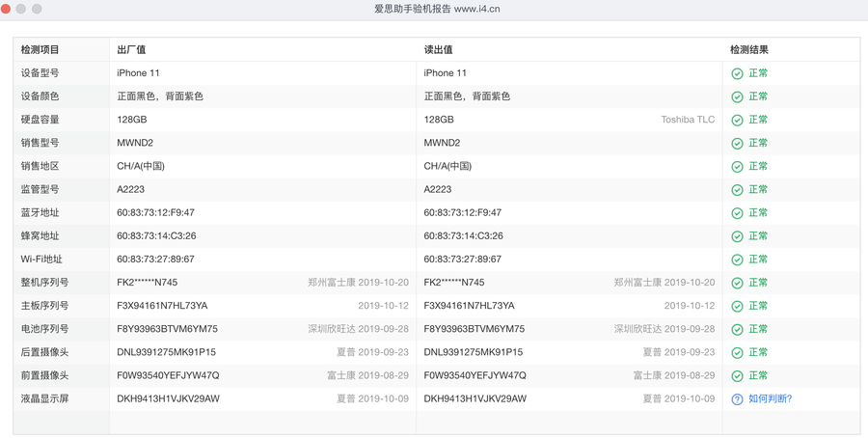868x438 pixels.
Task: Click the 设备型号 row label
Action: pyautogui.click(x=40, y=73)
